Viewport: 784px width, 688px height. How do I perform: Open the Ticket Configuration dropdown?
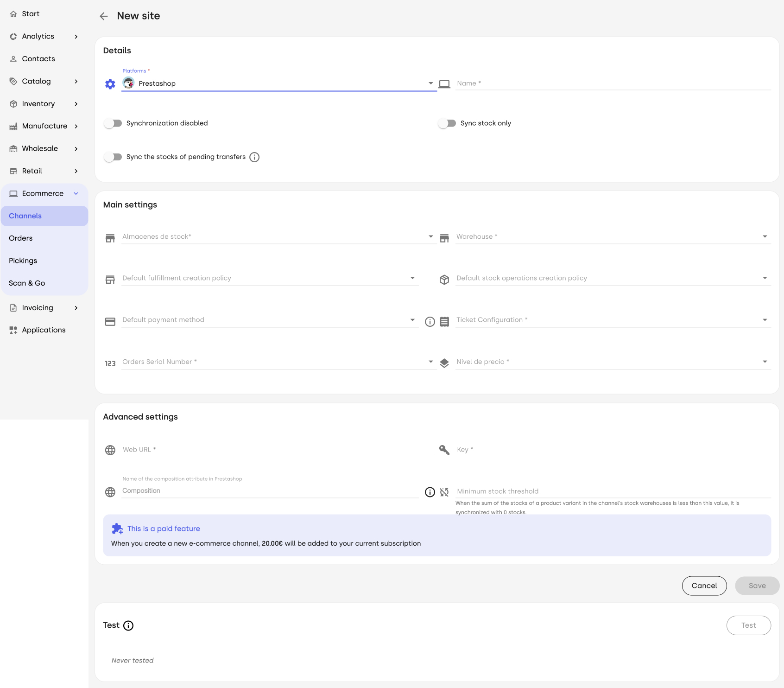tap(613, 320)
